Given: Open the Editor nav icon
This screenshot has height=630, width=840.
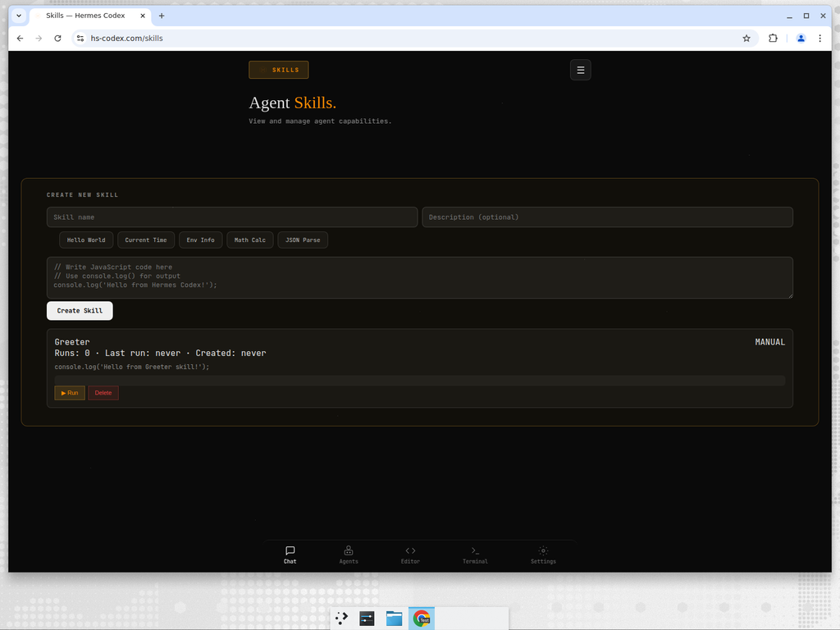Looking at the screenshot, I should coord(410,555).
